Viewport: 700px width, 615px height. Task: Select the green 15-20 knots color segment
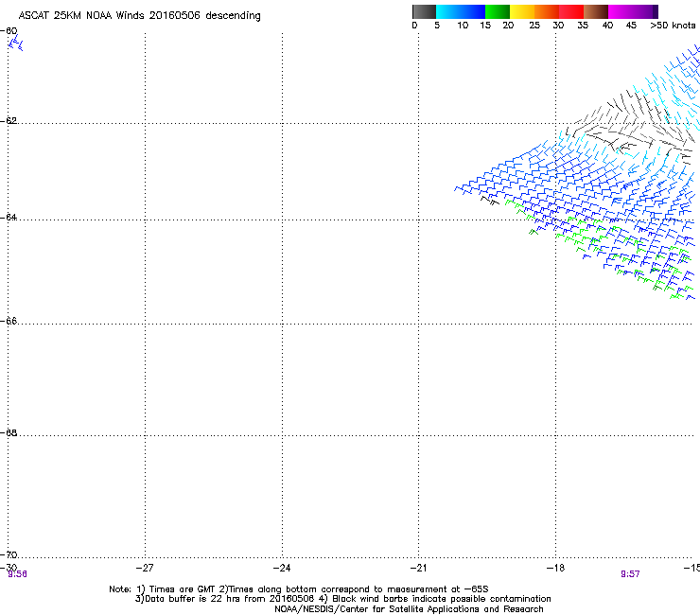(x=498, y=11)
